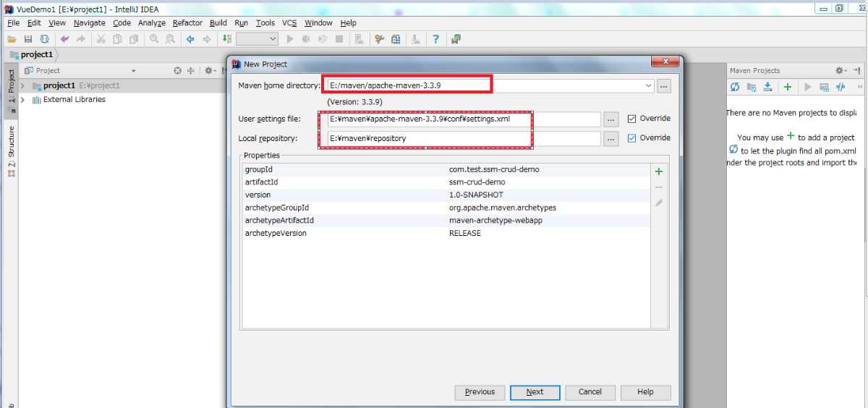
Task: Open Project panel gear settings menu
Action: coord(210,71)
